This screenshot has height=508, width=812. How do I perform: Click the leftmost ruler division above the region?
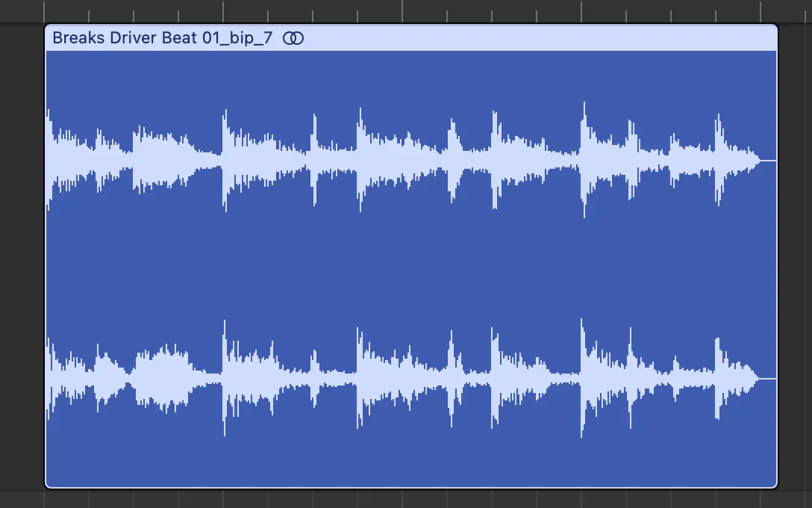pyautogui.click(x=45, y=9)
